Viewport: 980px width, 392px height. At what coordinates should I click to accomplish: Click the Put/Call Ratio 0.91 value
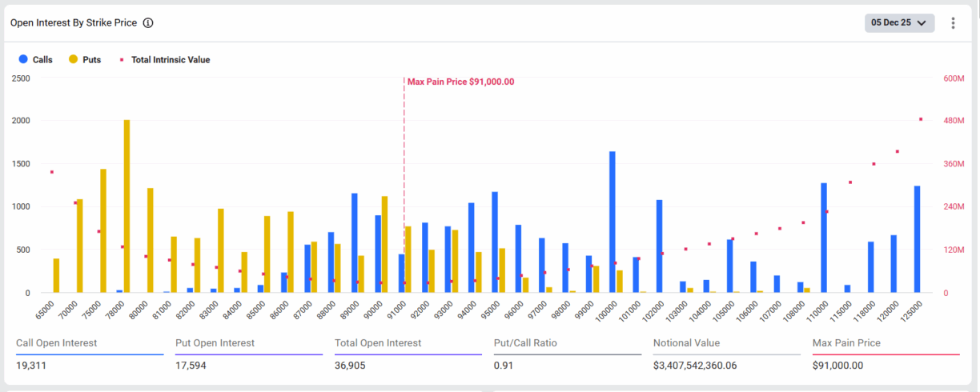coord(503,366)
